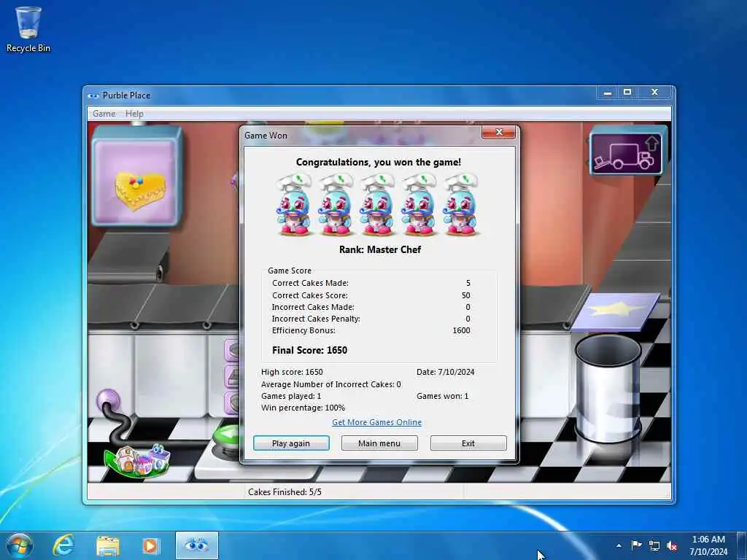Launch Internet Explorer from taskbar
The width and height of the screenshot is (747, 560).
(64, 545)
